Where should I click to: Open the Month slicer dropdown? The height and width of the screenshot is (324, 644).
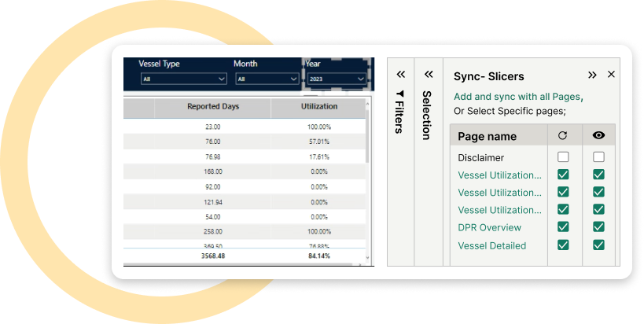point(264,79)
